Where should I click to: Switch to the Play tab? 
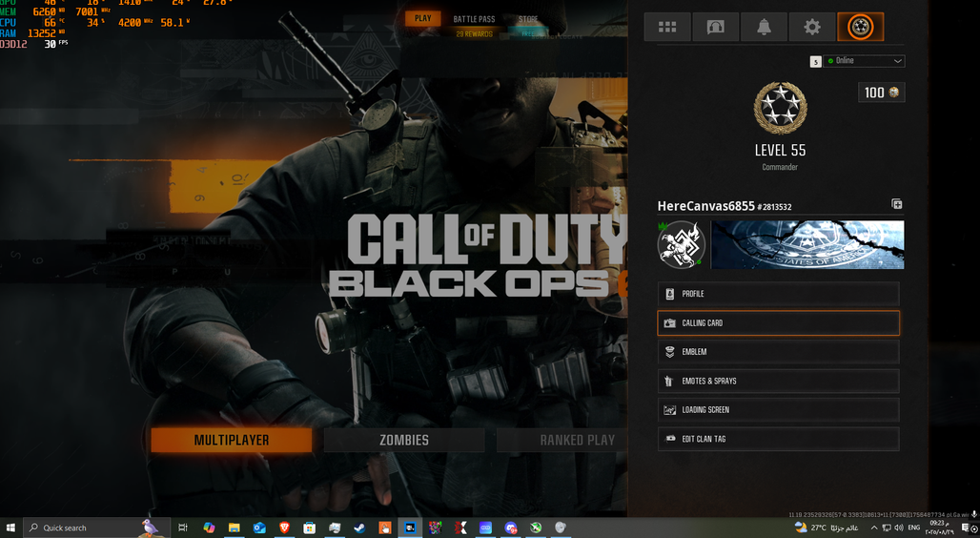click(422, 19)
